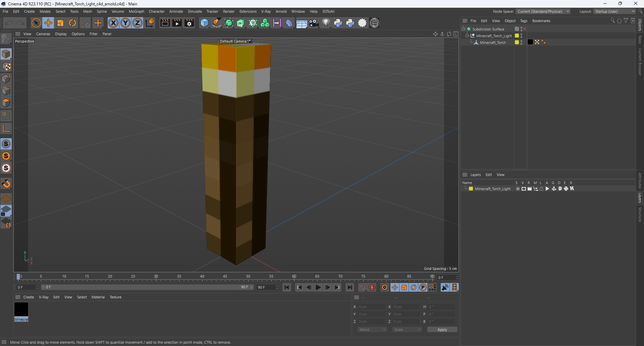Click the yellow color swatch in Layers list
Viewport: 644px width, 346px height.
tap(471, 189)
